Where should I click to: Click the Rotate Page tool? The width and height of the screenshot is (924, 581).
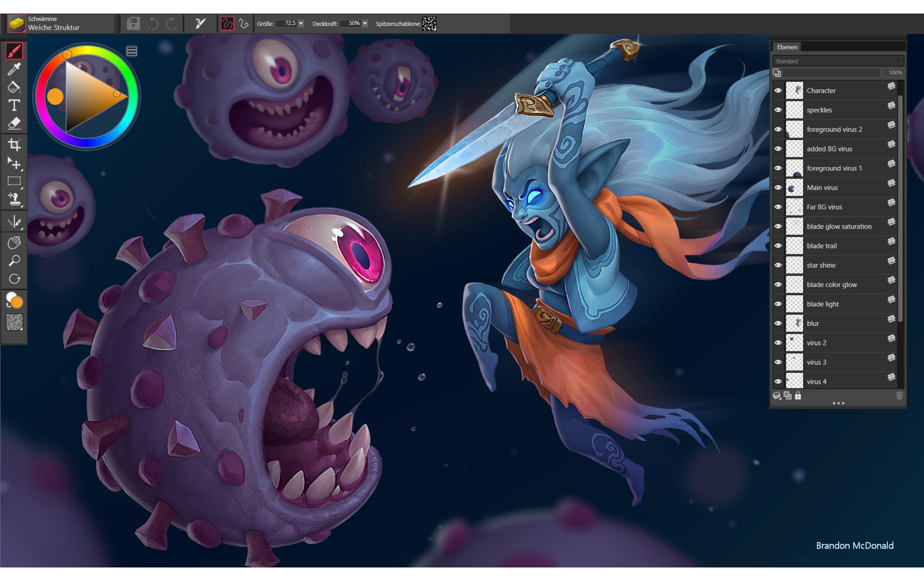(x=14, y=279)
